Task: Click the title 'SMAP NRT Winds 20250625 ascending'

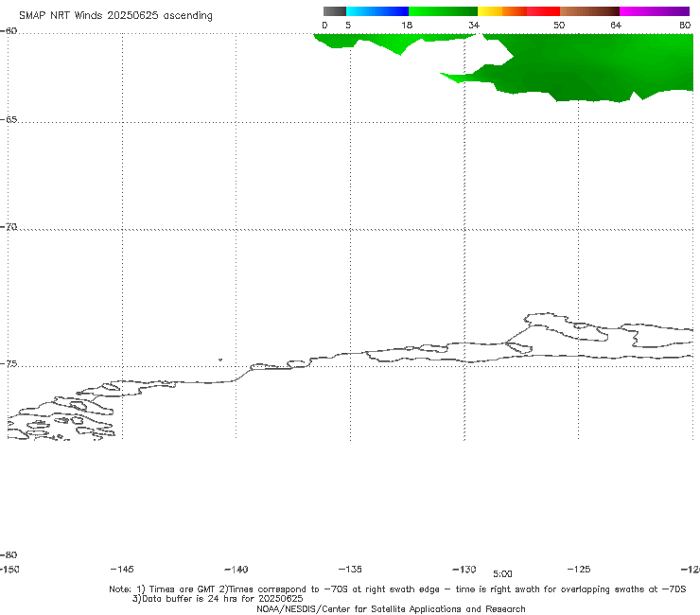Action: pyautogui.click(x=115, y=15)
